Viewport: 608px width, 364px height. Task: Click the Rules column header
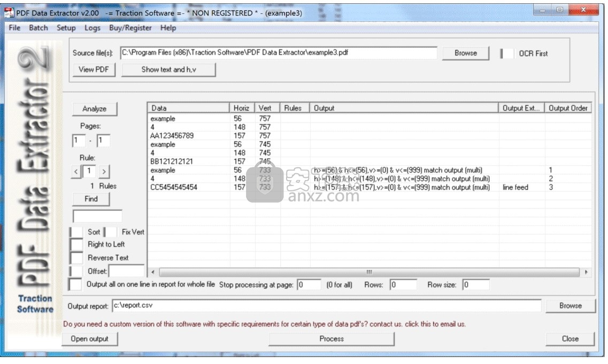295,108
